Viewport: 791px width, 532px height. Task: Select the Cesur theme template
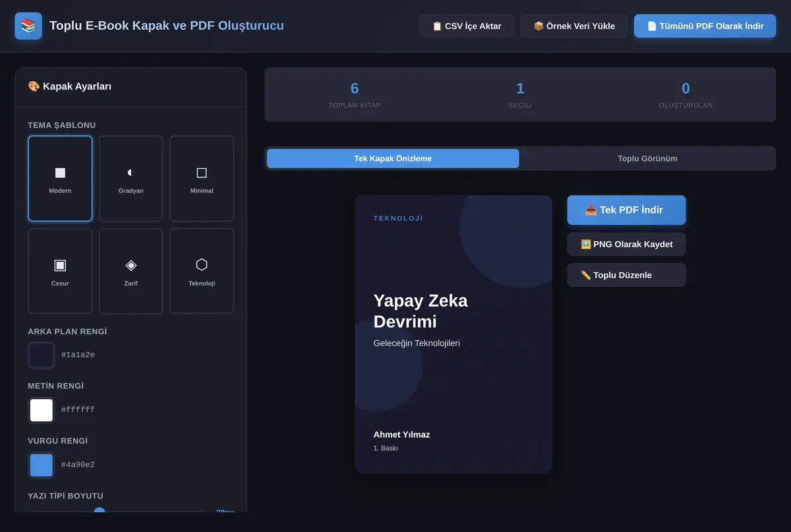(x=60, y=271)
